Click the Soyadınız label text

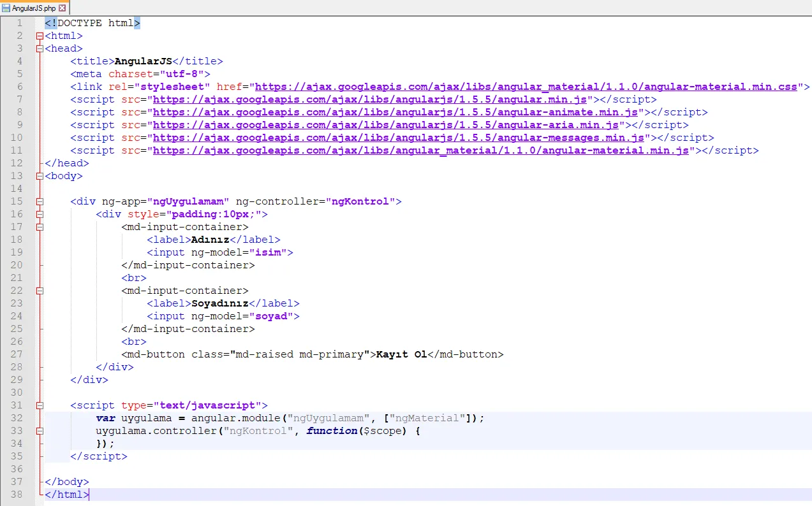pyautogui.click(x=220, y=303)
